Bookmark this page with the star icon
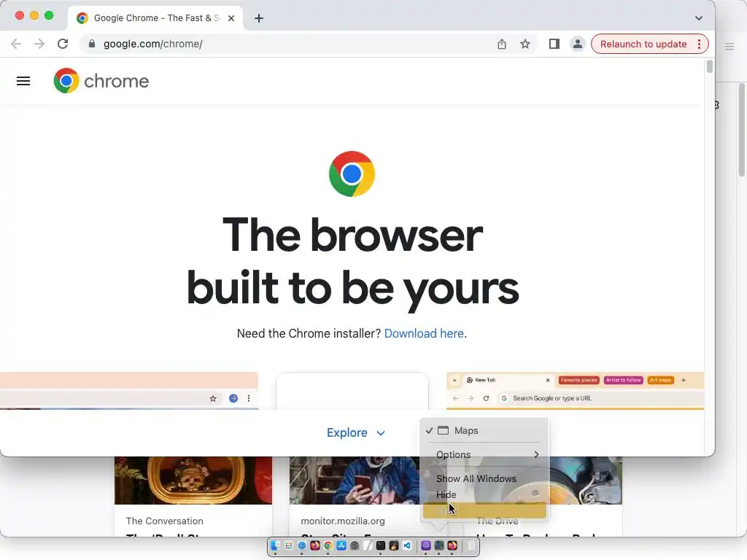The height and width of the screenshot is (560, 747). [x=525, y=44]
